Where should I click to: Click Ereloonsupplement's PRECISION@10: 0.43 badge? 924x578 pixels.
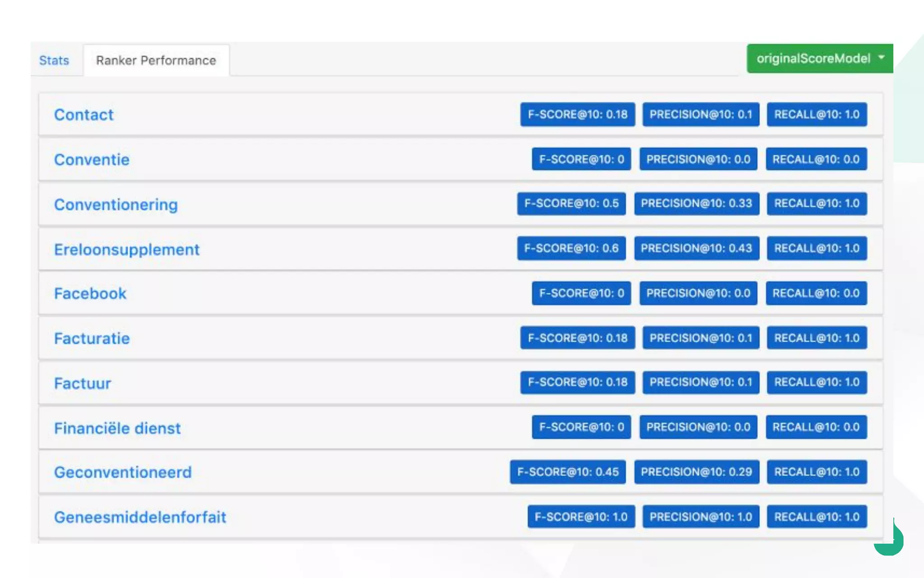point(696,248)
